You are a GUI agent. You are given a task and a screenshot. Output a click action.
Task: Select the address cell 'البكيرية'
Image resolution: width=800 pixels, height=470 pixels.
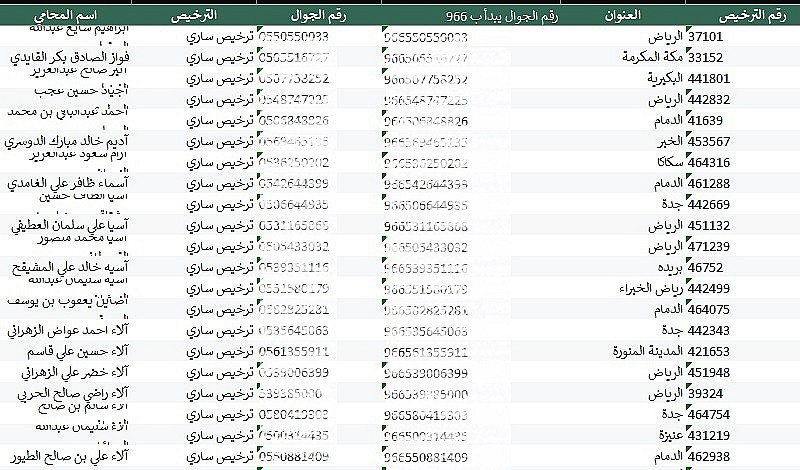click(665, 79)
